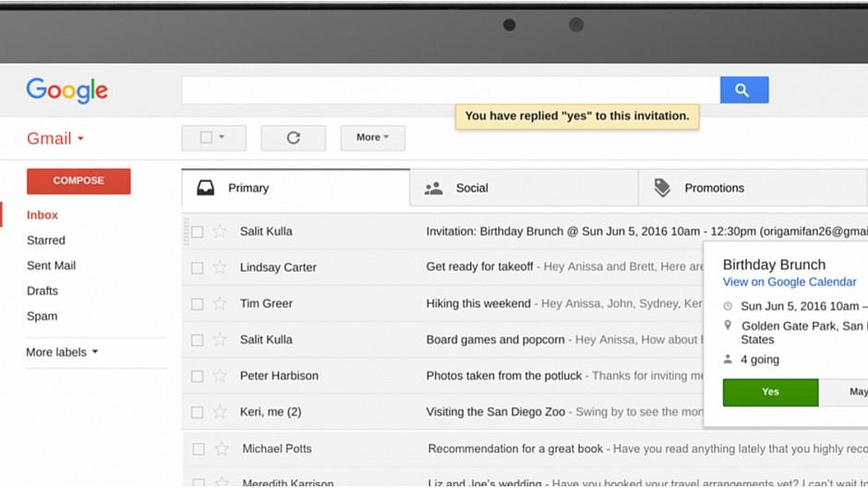Tick checkbox for Tim Greer email
This screenshot has height=488, width=868.
(x=197, y=304)
